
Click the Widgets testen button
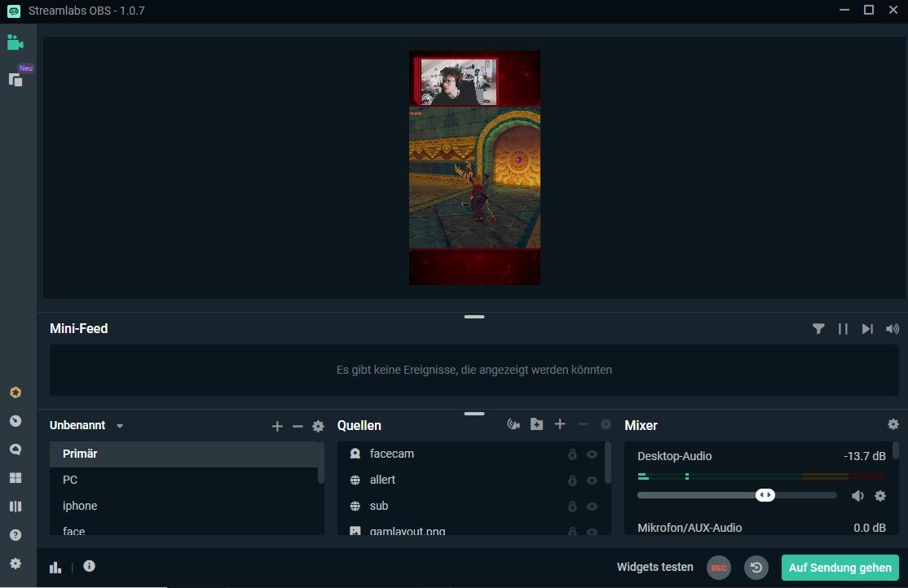[655, 567]
